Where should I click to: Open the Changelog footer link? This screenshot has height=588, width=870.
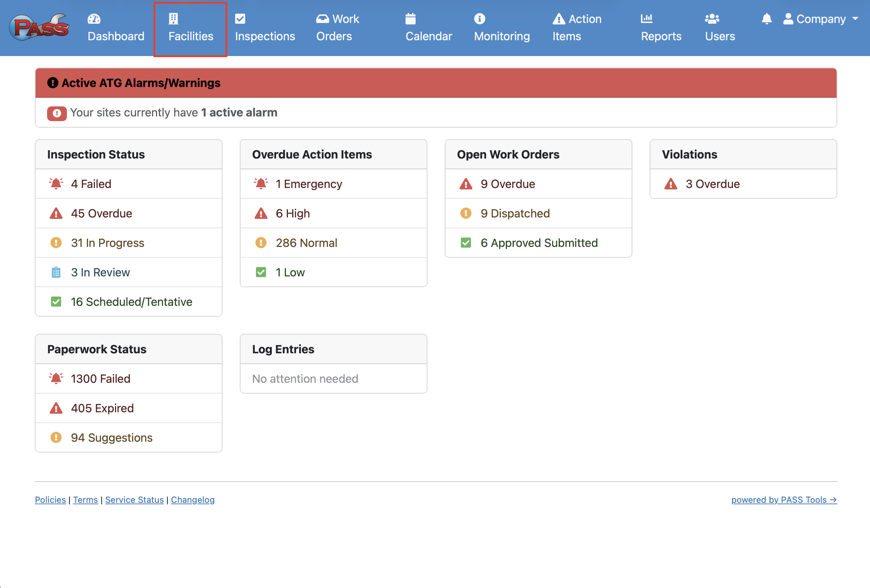click(x=192, y=500)
